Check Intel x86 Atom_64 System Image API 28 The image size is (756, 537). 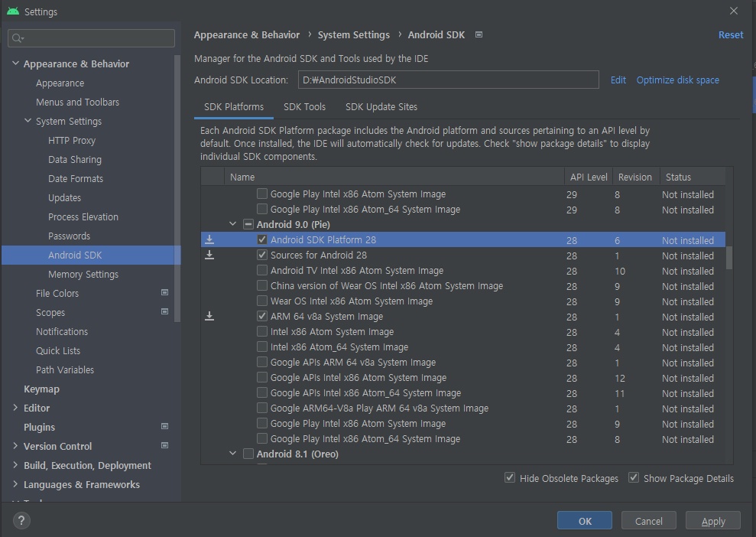pyautogui.click(x=261, y=347)
